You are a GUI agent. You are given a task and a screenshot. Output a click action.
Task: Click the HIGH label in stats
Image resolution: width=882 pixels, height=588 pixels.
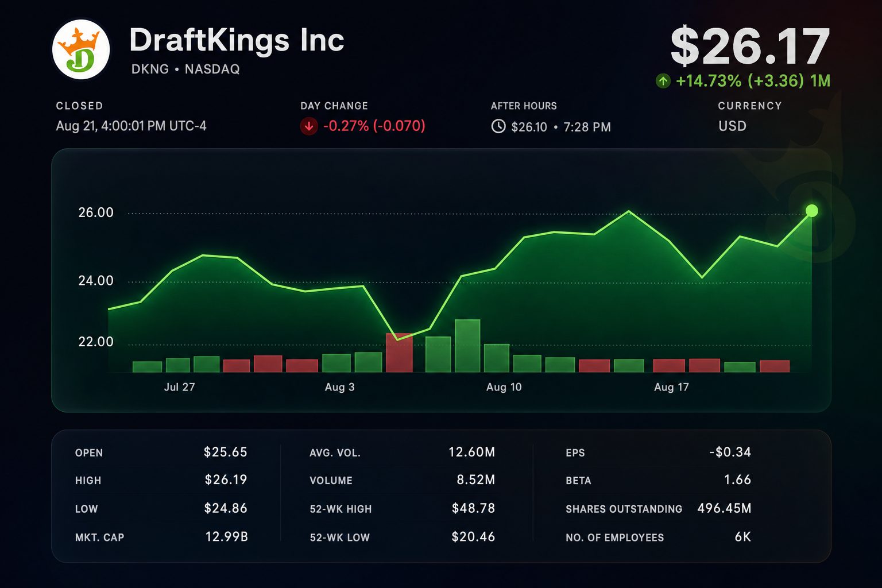pyautogui.click(x=88, y=481)
